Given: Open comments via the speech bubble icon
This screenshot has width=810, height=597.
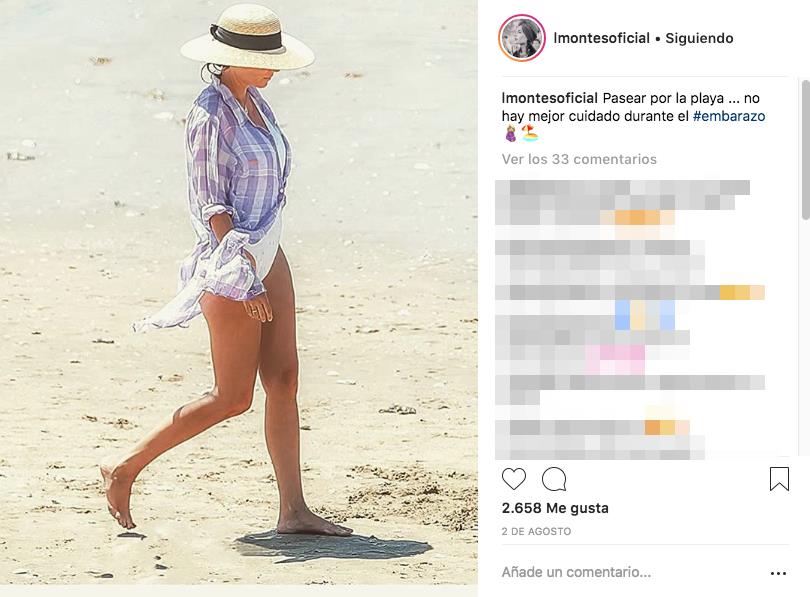Looking at the screenshot, I should click(554, 479).
